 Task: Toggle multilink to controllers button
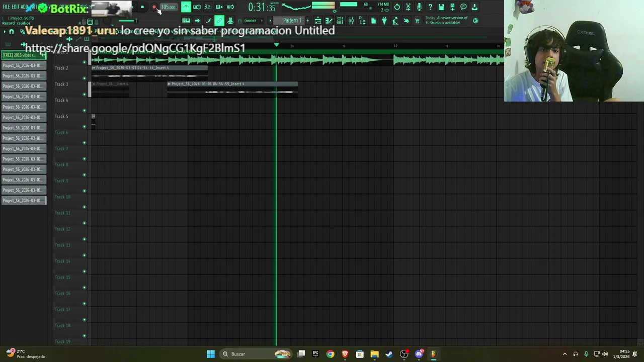tap(230, 21)
